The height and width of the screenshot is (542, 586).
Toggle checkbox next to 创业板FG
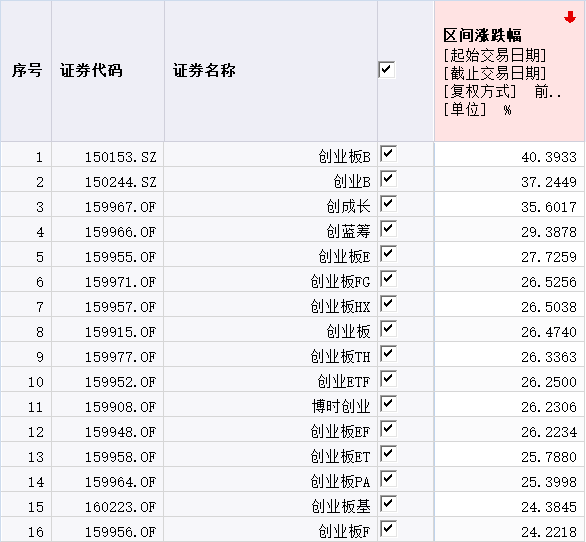(388, 279)
